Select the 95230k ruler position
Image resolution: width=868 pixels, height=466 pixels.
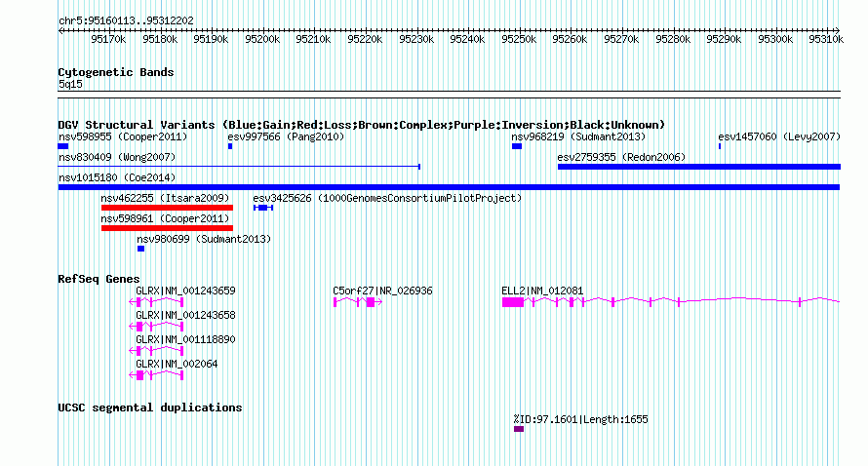(416, 39)
